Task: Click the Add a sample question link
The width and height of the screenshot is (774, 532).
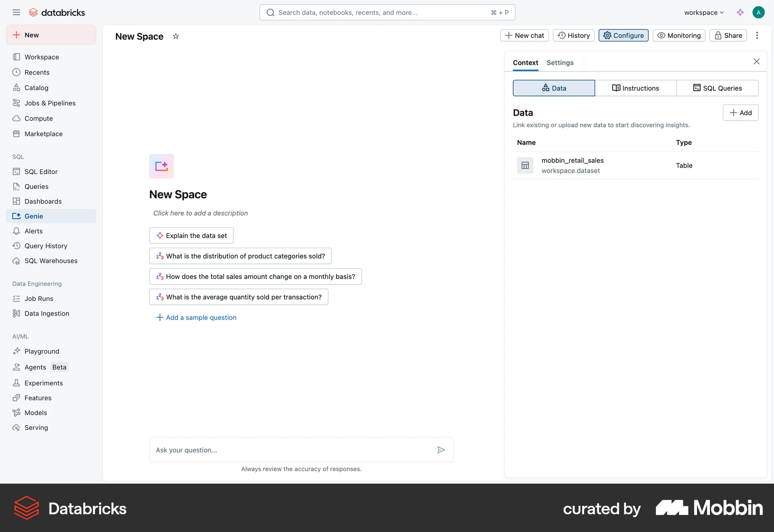Action: pyautogui.click(x=196, y=318)
